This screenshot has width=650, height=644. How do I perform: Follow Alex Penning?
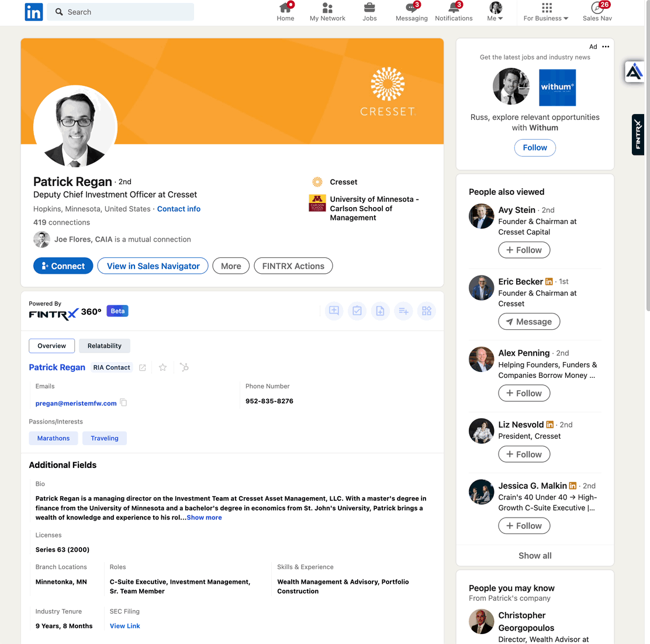(x=524, y=394)
